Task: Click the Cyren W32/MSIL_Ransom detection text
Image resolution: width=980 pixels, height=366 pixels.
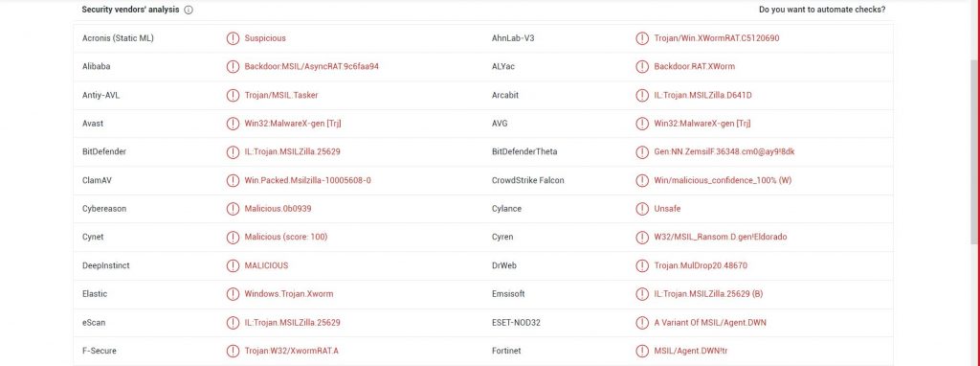Action: pos(721,237)
